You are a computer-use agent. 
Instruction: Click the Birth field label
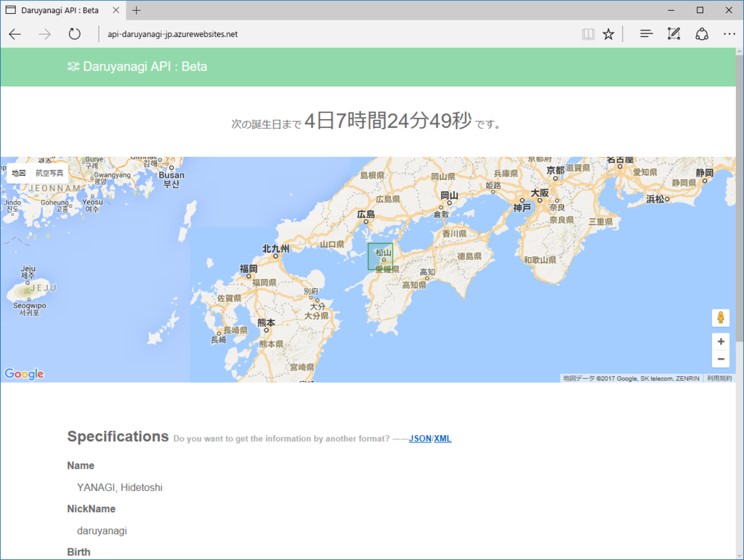(x=78, y=552)
